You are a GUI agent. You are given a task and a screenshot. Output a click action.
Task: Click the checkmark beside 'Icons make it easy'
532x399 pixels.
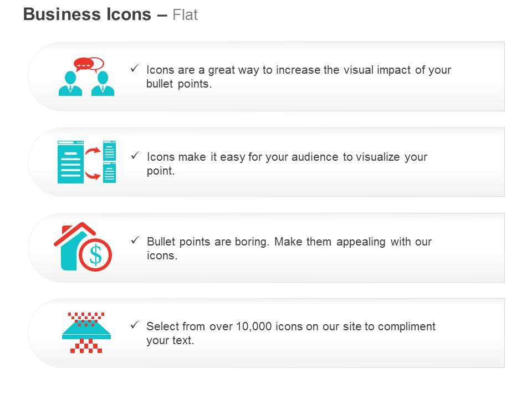pyautogui.click(x=135, y=155)
